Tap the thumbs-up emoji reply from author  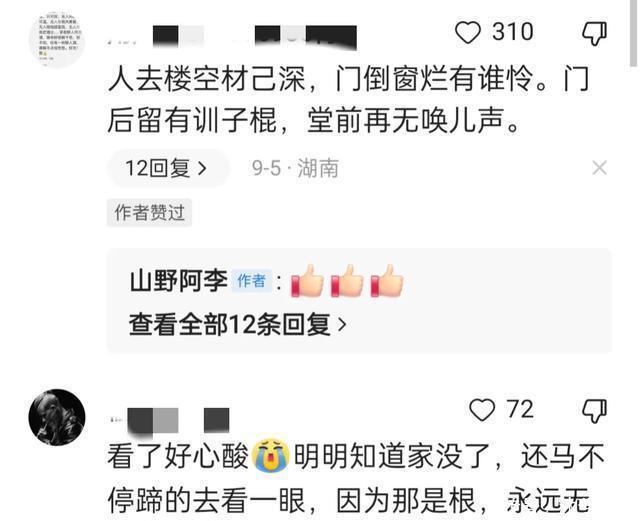(347, 281)
